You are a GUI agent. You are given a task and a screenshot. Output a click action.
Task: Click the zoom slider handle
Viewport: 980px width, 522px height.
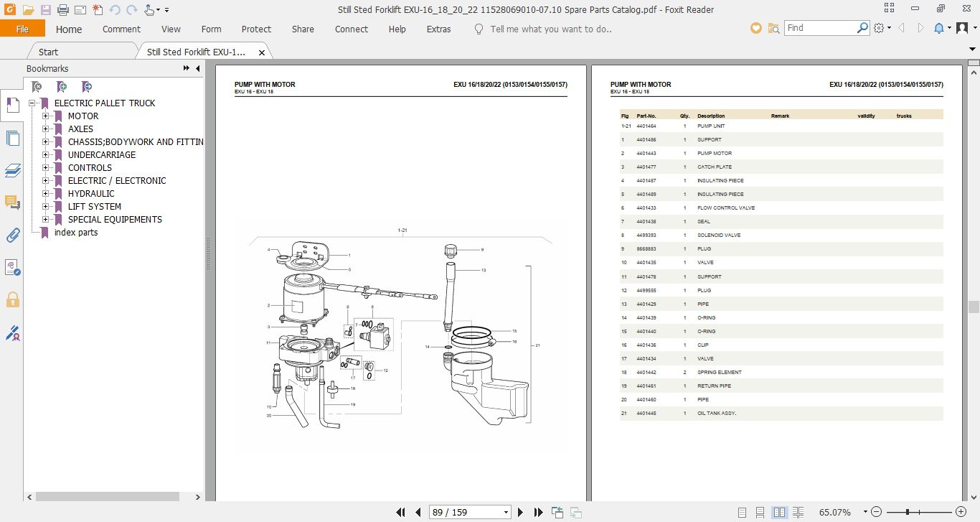(x=908, y=512)
